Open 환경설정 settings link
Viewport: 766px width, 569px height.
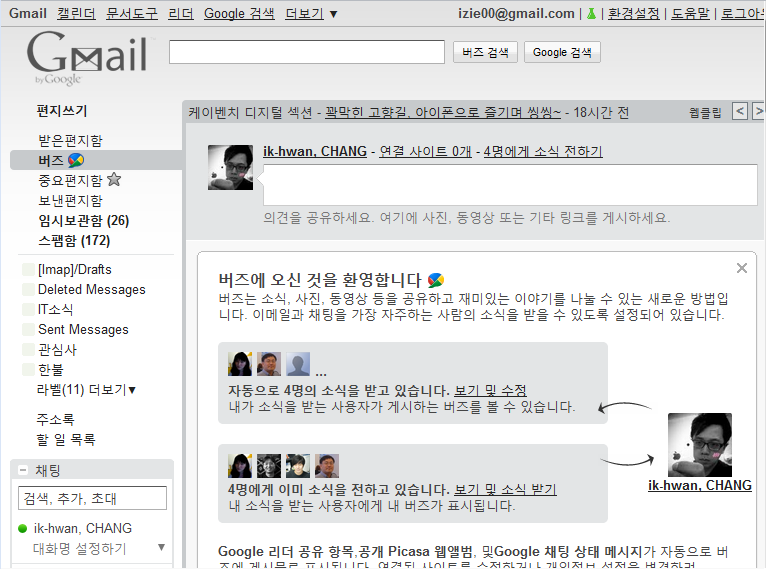coord(634,14)
